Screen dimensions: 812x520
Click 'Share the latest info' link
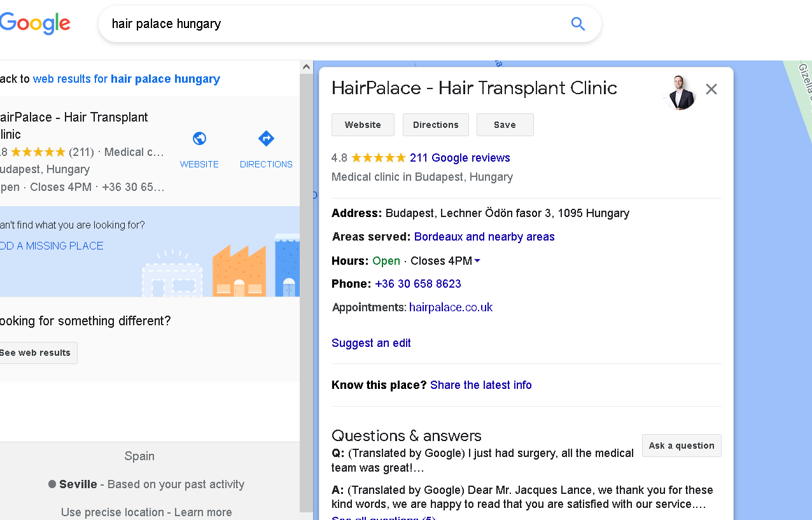coord(481,385)
